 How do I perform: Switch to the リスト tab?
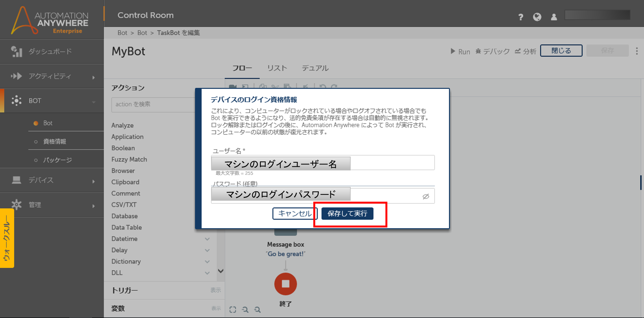coord(277,68)
